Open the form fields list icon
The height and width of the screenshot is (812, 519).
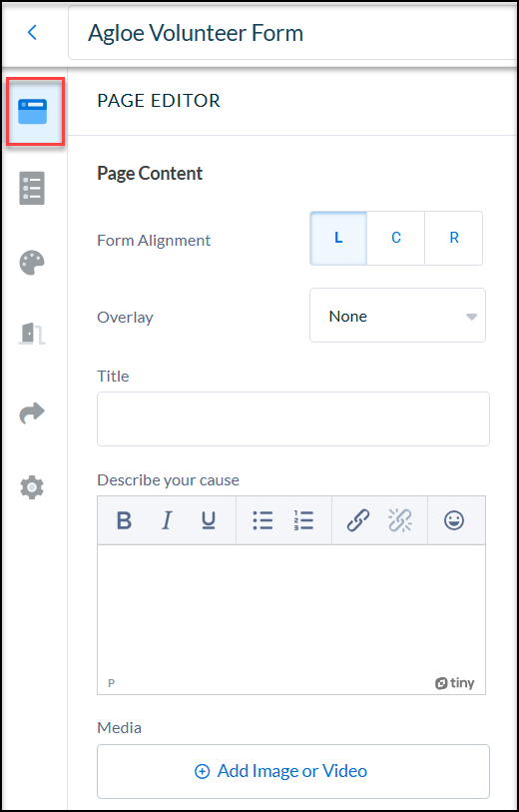[32, 188]
